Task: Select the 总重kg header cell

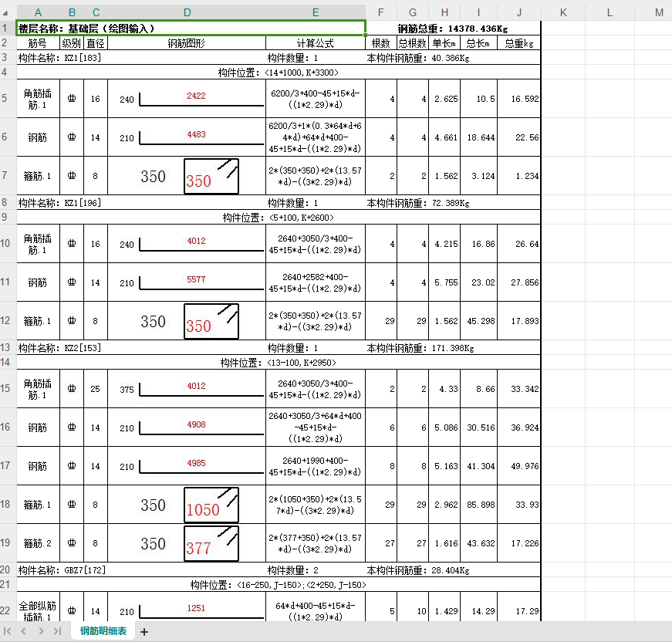Action: point(519,43)
